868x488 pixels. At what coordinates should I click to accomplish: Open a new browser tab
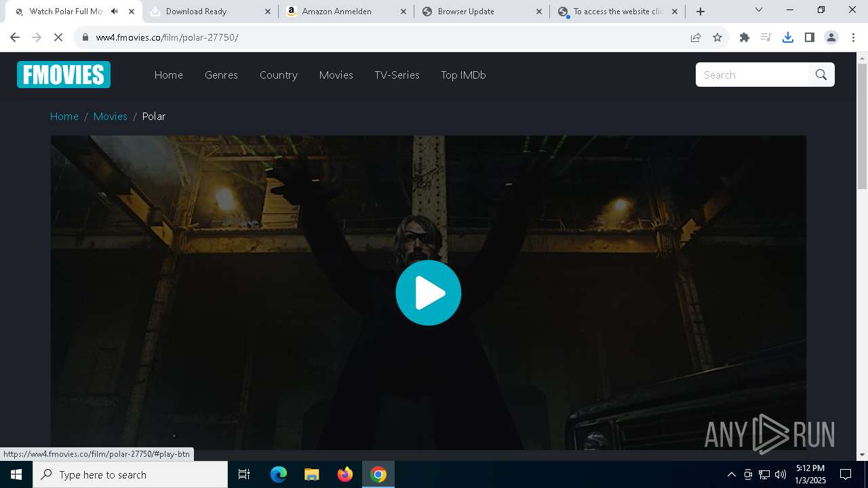(x=701, y=12)
